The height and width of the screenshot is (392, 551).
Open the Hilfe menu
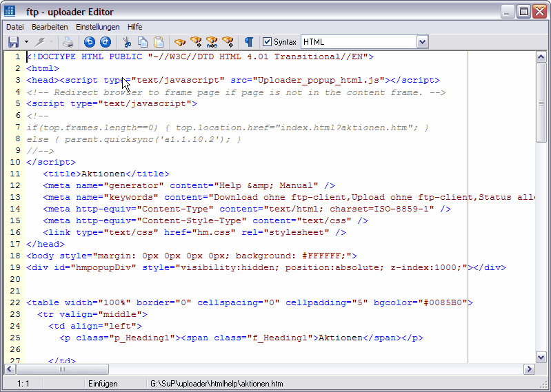point(135,26)
